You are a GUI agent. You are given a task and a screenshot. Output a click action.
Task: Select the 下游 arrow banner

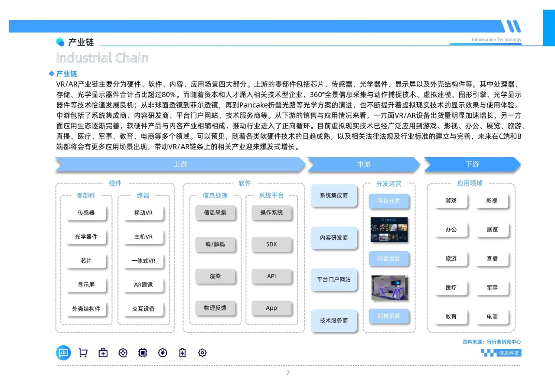[472, 165]
